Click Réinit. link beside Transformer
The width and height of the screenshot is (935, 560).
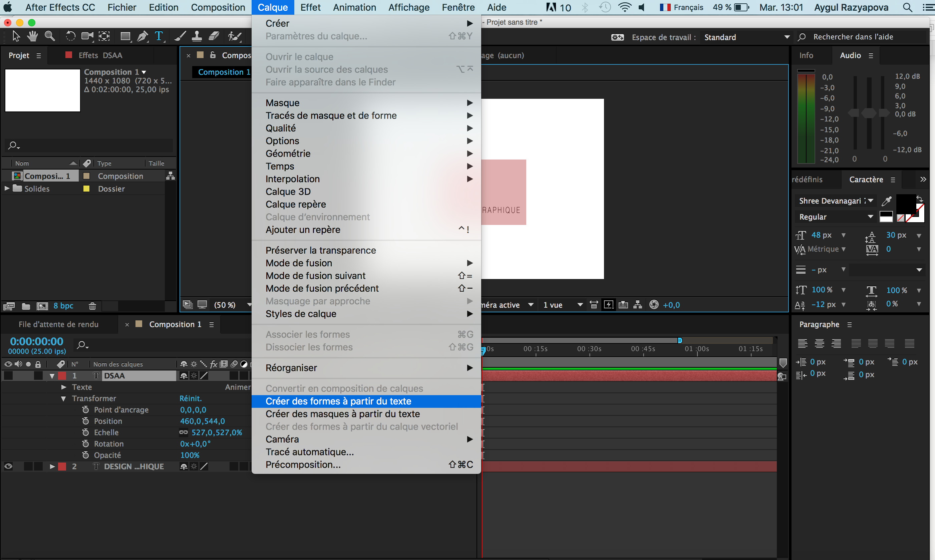(190, 398)
